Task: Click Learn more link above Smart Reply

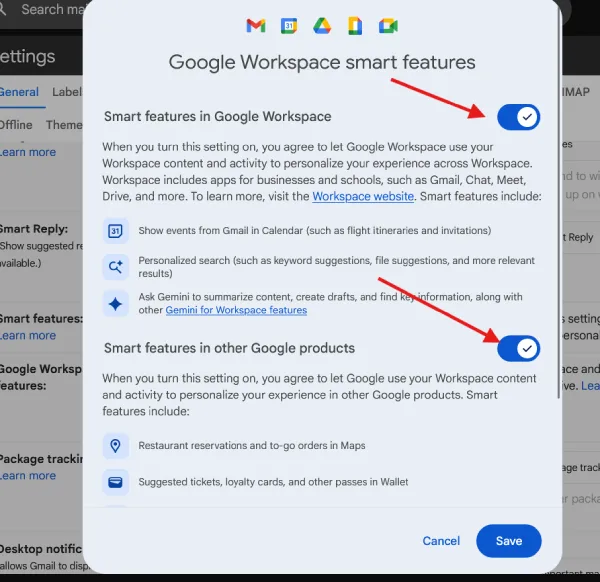Action: coord(28,152)
